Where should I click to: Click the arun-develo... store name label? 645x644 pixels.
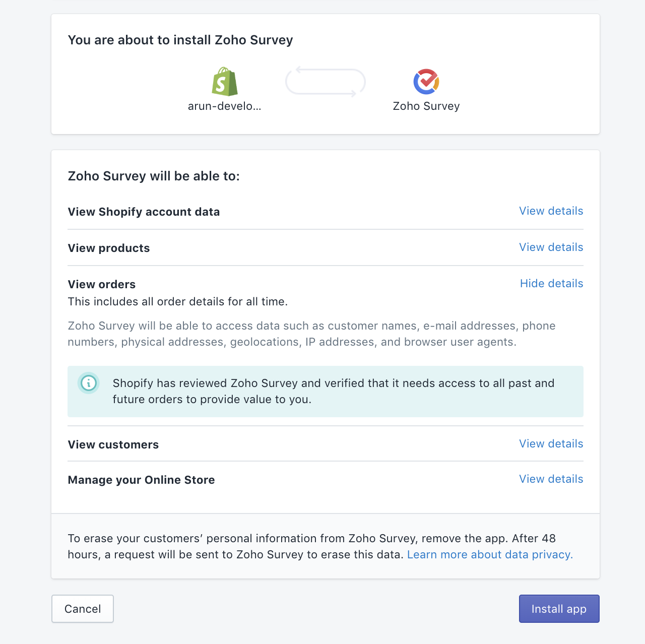click(x=225, y=106)
